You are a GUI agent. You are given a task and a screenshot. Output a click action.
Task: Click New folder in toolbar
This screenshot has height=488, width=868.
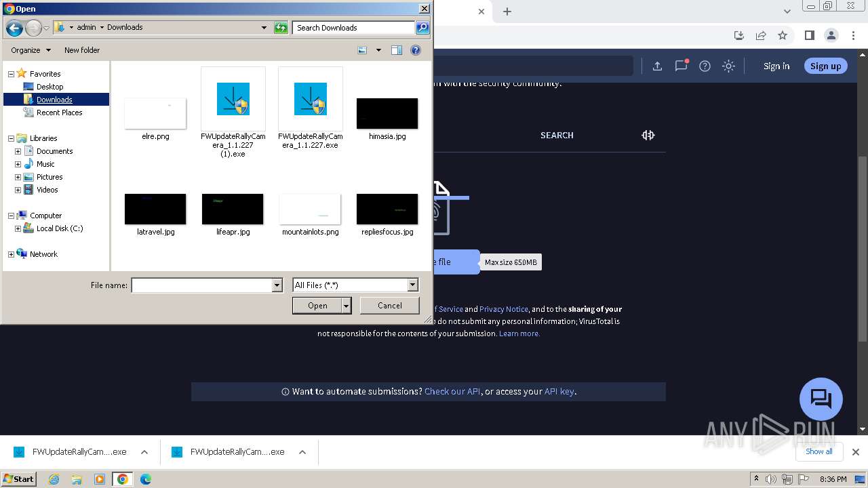point(82,50)
